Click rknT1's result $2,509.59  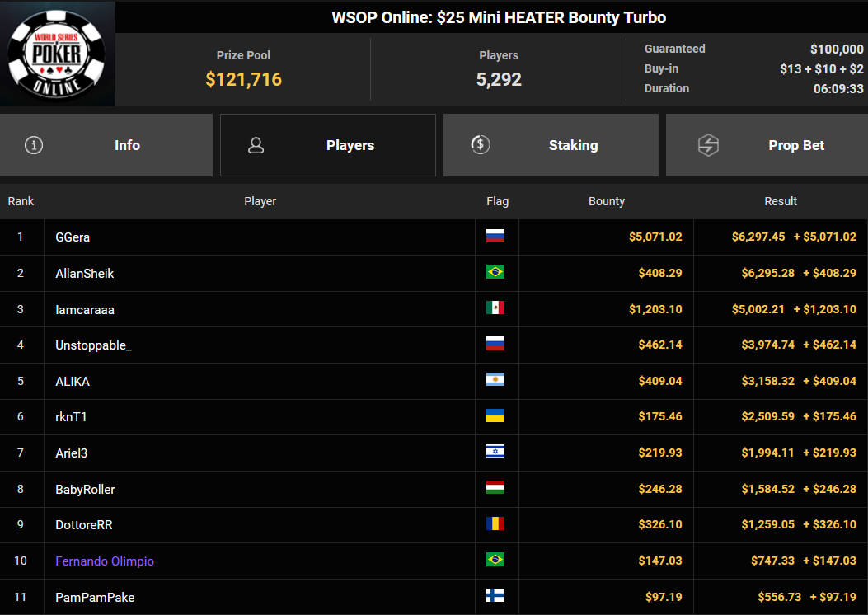pos(767,416)
